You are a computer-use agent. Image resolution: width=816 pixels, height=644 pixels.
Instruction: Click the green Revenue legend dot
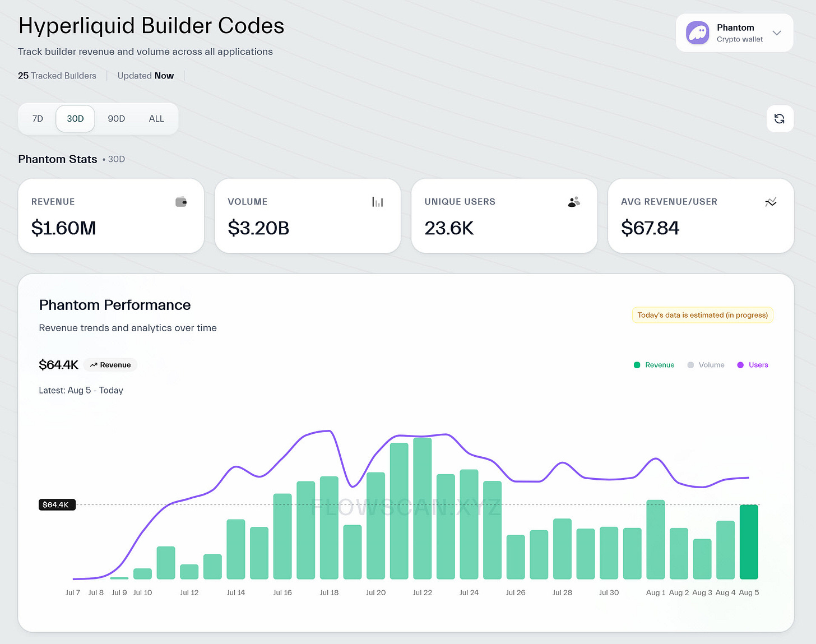(x=637, y=365)
